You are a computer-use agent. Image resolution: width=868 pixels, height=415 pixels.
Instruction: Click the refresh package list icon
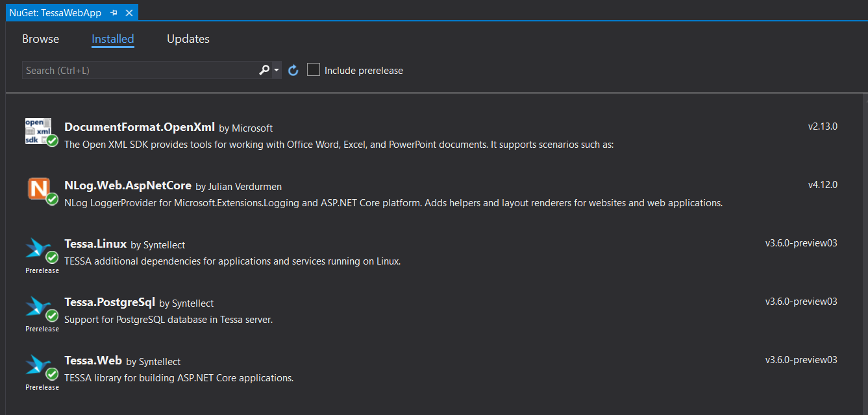[x=293, y=70]
